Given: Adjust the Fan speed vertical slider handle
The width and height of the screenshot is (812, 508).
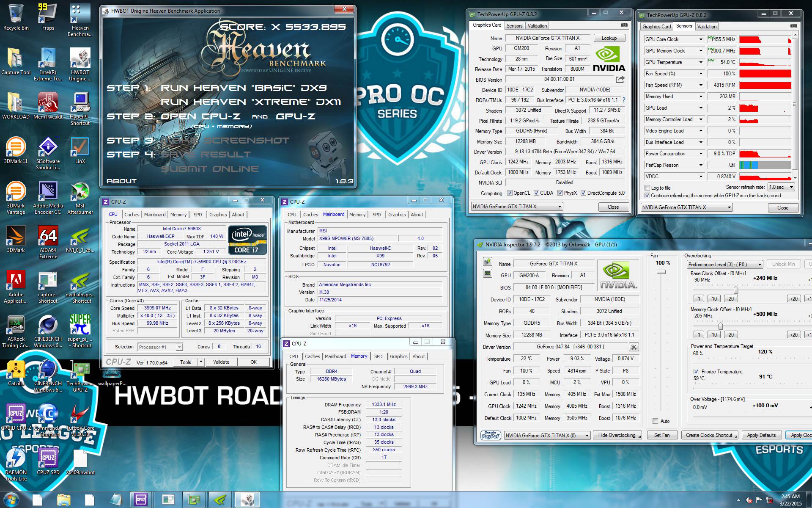Looking at the screenshot, I should pyautogui.click(x=661, y=272).
